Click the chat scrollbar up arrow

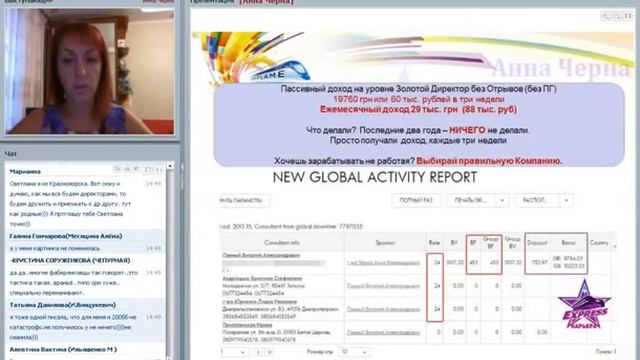(x=170, y=166)
